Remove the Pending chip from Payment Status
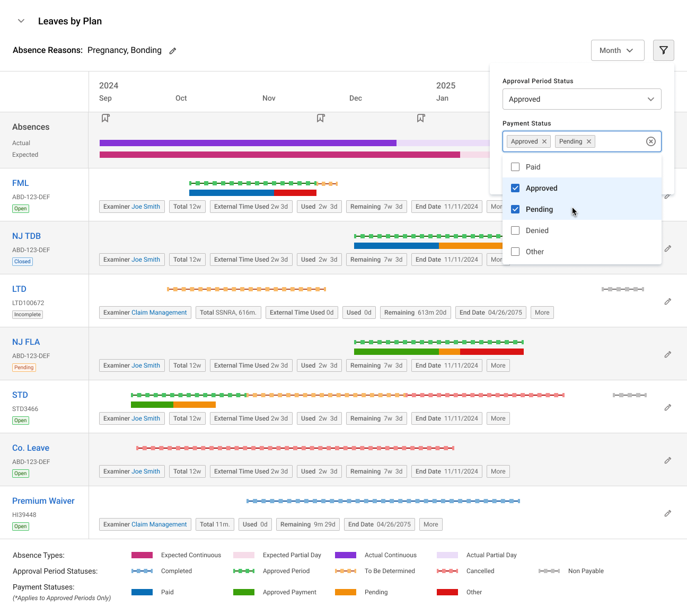This screenshot has height=616, width=687. click(589, 141)
